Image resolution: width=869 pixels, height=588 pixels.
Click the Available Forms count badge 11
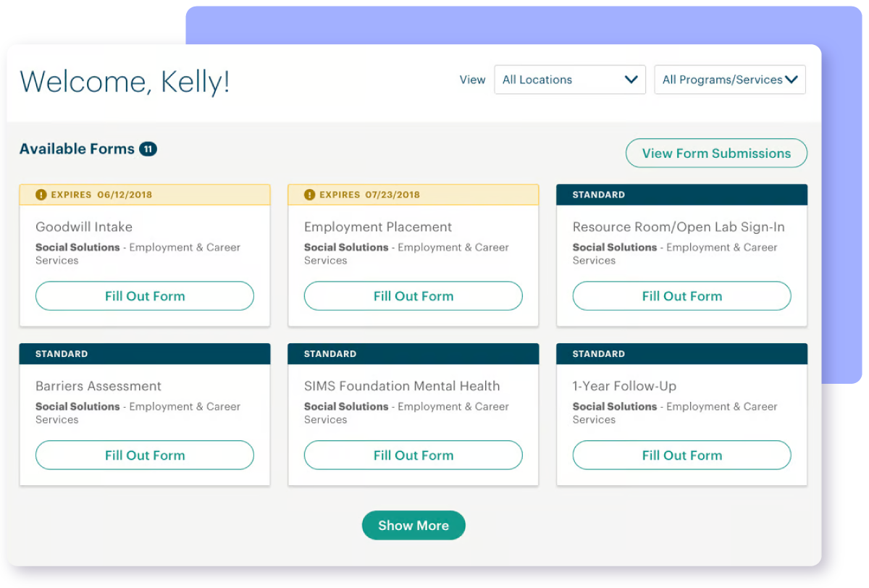point(148,149)
